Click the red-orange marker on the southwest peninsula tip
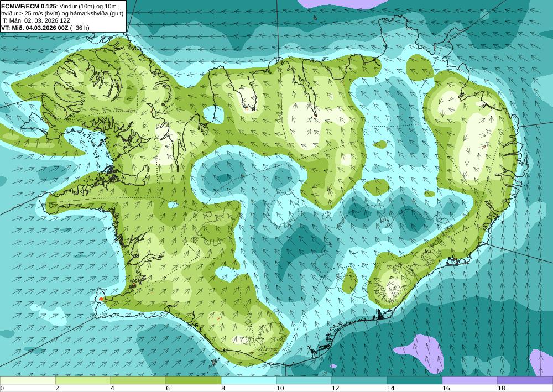This screenshot has height=392, width=553. point(101,299)
